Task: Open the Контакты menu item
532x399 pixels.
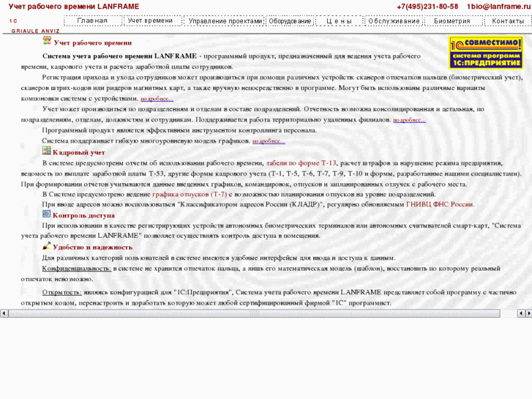Action: [508, 20]
